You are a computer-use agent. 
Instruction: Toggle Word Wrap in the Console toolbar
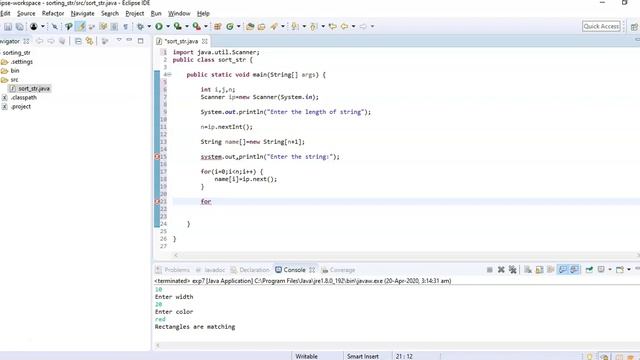coord(551,270)
